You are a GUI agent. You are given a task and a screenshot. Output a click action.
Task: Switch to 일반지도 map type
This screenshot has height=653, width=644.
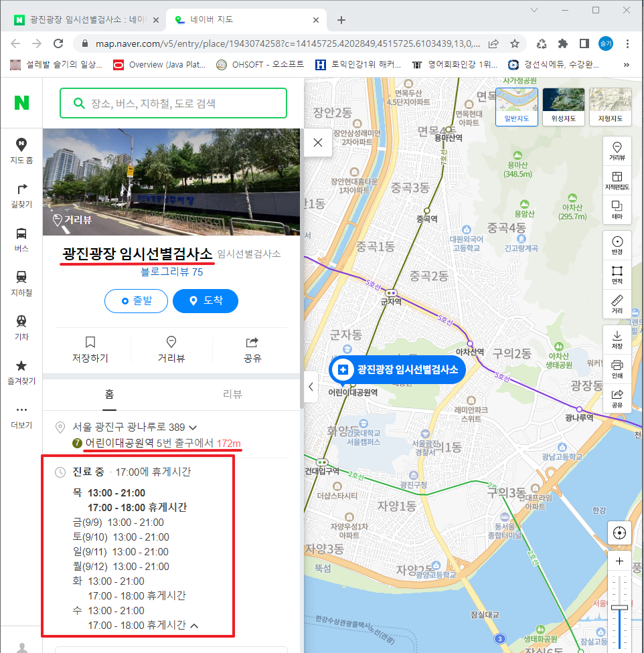pos(517,106)
